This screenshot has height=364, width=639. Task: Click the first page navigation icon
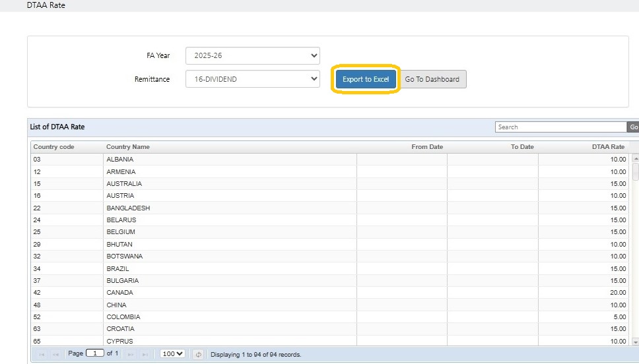(42, 354)
